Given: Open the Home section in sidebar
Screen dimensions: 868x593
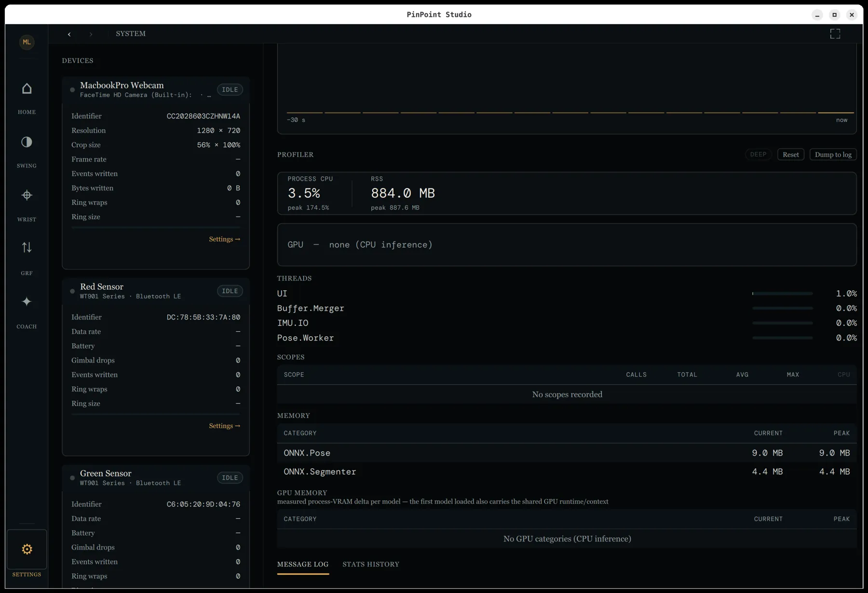Looking at the screenshot, I should click(x=27, y=98).
